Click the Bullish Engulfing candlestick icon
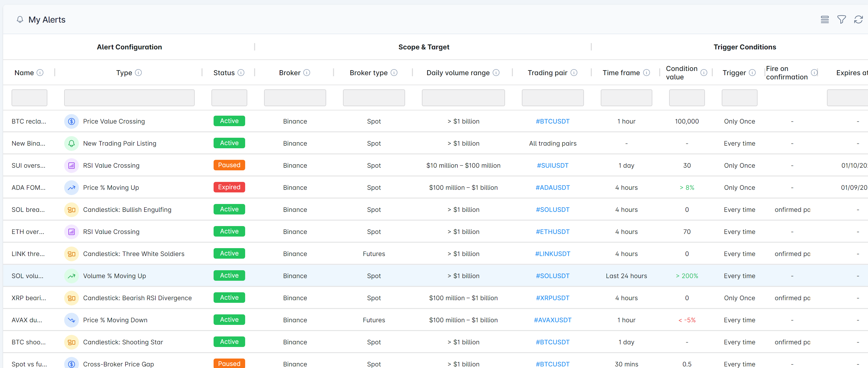868x368 pixels. [x=72, y=210]
